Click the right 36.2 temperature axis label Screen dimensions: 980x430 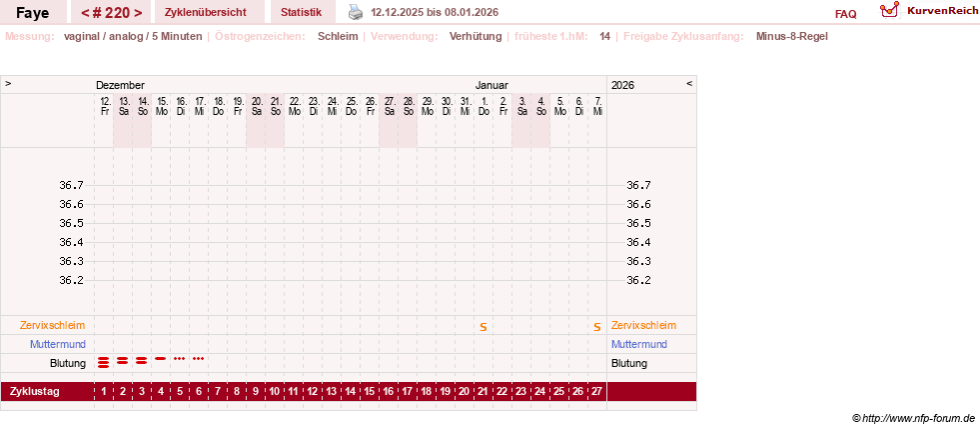[638, 280]
